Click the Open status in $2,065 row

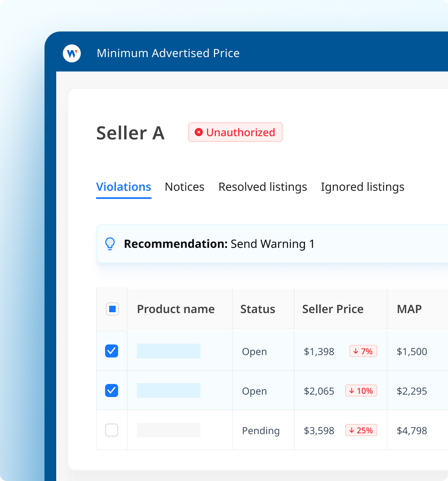click(254, 391)
